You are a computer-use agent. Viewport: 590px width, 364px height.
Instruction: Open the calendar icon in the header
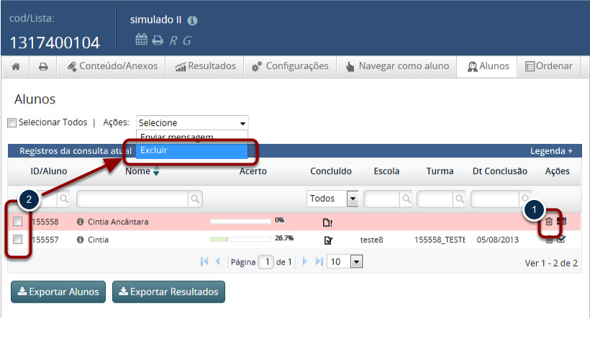(x=142, y=40)
